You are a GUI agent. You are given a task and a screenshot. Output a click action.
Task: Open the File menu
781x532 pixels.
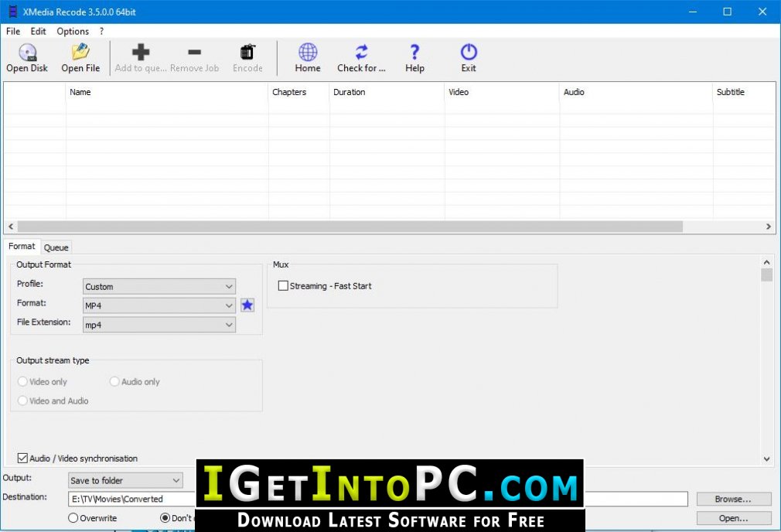click(x=13, y=31)
